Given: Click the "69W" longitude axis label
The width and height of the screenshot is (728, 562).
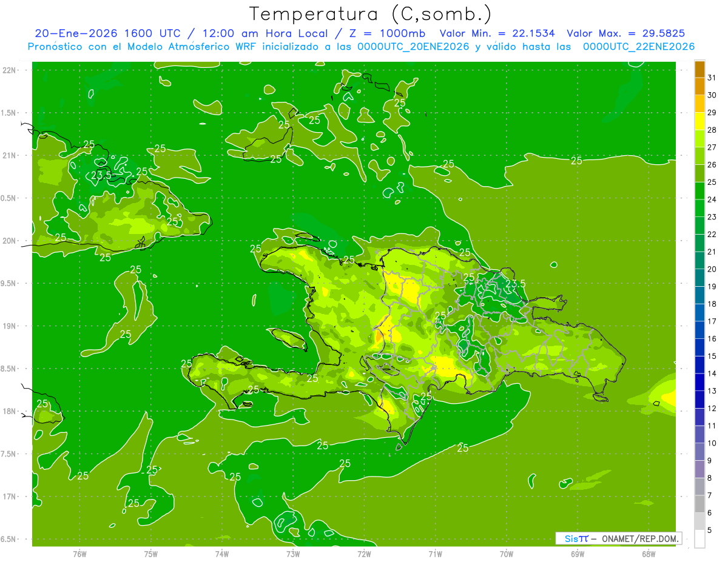Looking at the screenshot, I should [x=578, y=554].
